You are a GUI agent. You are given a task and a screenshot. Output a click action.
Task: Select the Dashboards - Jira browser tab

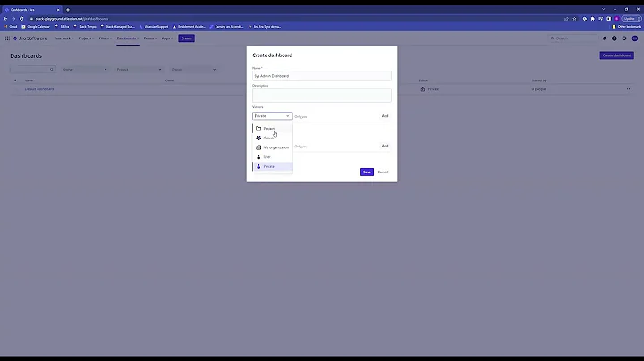pos(30,10)
